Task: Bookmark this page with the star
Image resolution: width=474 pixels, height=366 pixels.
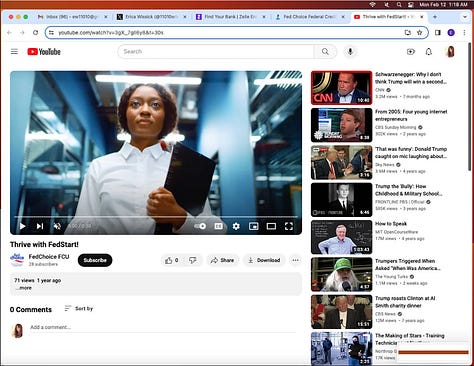Action: 420,33
